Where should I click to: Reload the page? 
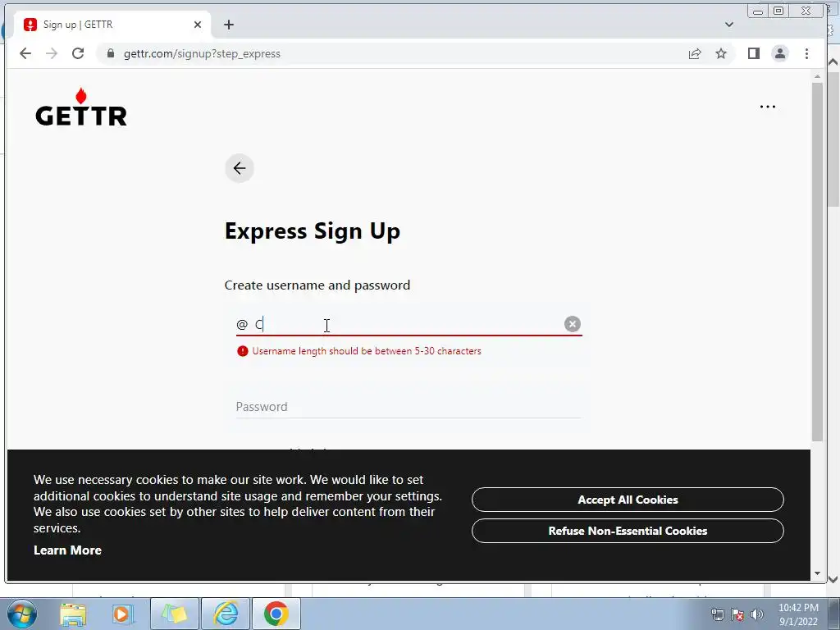tap(78, 53)
